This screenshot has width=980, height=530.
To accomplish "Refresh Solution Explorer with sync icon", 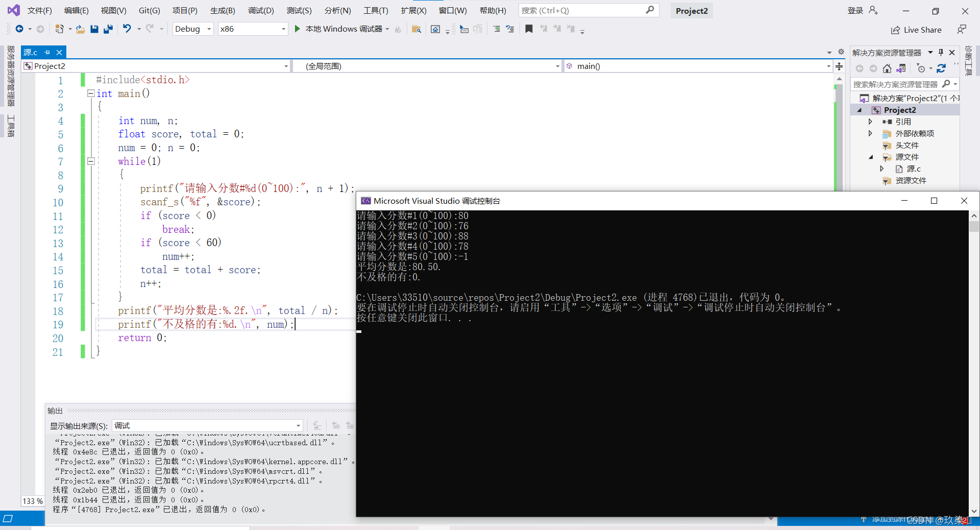I will pos(941,68).
